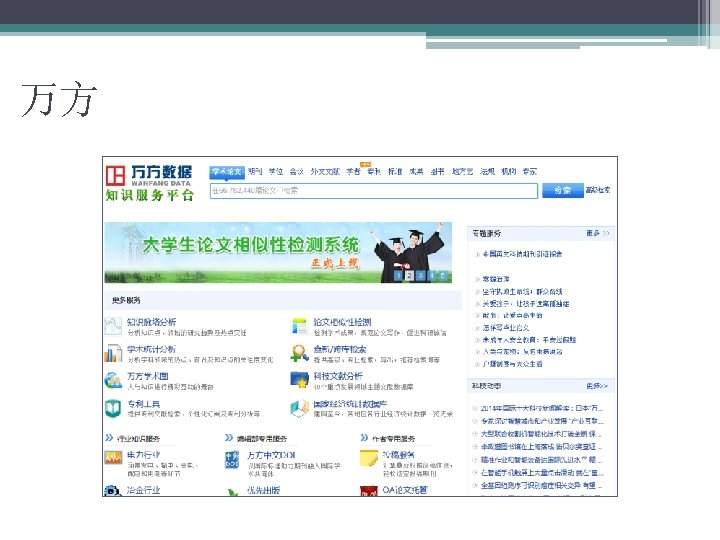
Task: Open the 查新/跨库检索 link
Action: pos(340,349)
